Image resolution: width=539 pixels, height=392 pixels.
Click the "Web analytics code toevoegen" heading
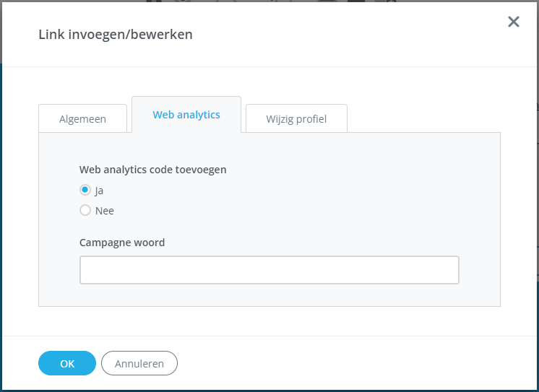pos(152,170)
